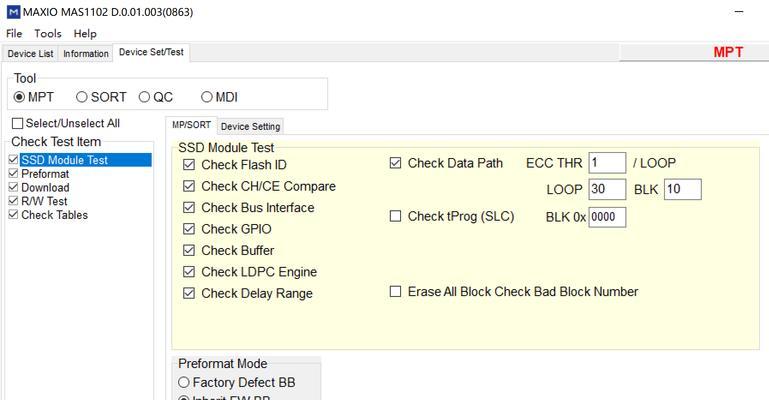Open the Help menu

point(85,33)
